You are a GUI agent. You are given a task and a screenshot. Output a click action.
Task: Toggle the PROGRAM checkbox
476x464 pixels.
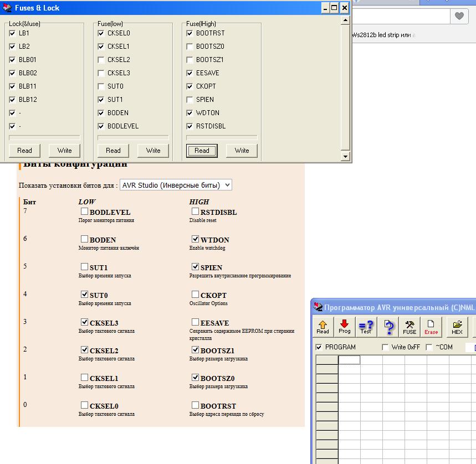[x=319, y=347]
